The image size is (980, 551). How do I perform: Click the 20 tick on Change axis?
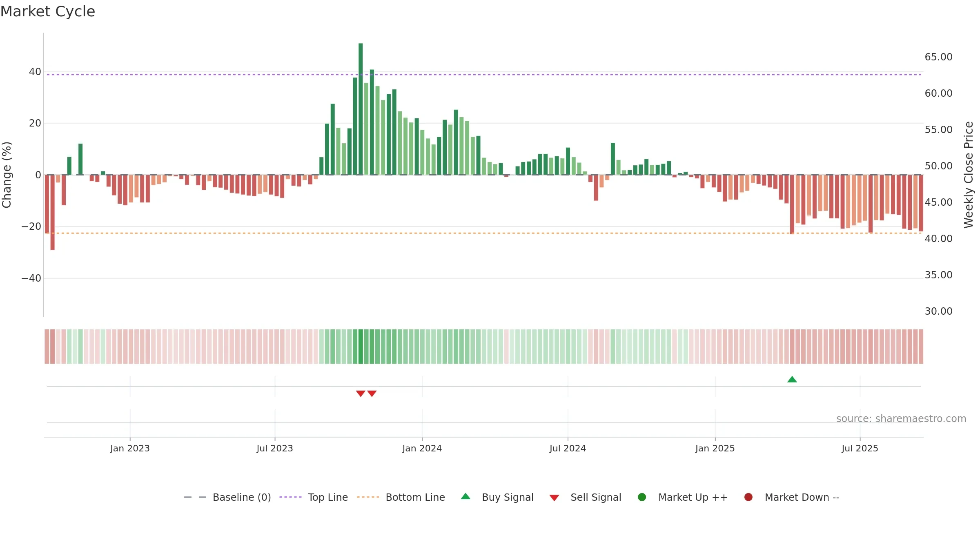pyautogui.click(x=35, y=123)
